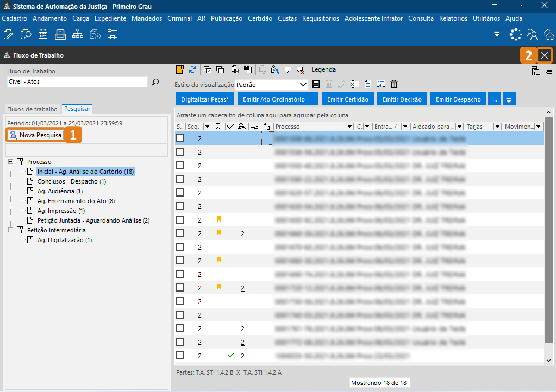This screenshot has width=556, height=392.
Task: Tick the checkbox of the highlighted first row
Action: point(180,138)
